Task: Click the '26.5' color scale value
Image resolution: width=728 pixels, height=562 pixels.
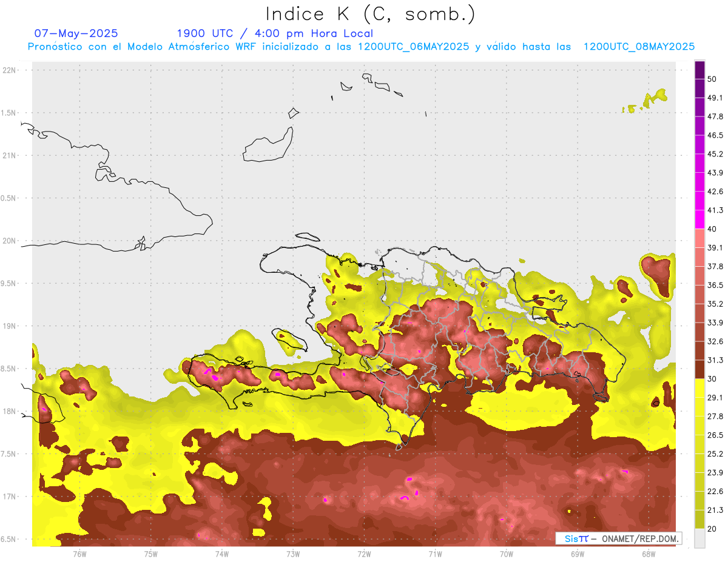Action: [x=715, y=435]
